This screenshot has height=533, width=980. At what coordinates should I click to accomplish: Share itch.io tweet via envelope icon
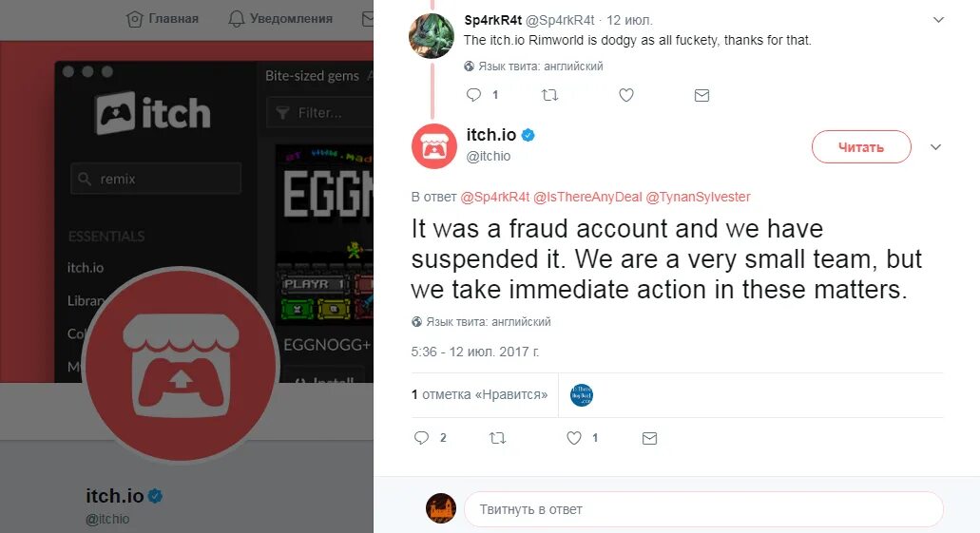click(x=649, y=438)
